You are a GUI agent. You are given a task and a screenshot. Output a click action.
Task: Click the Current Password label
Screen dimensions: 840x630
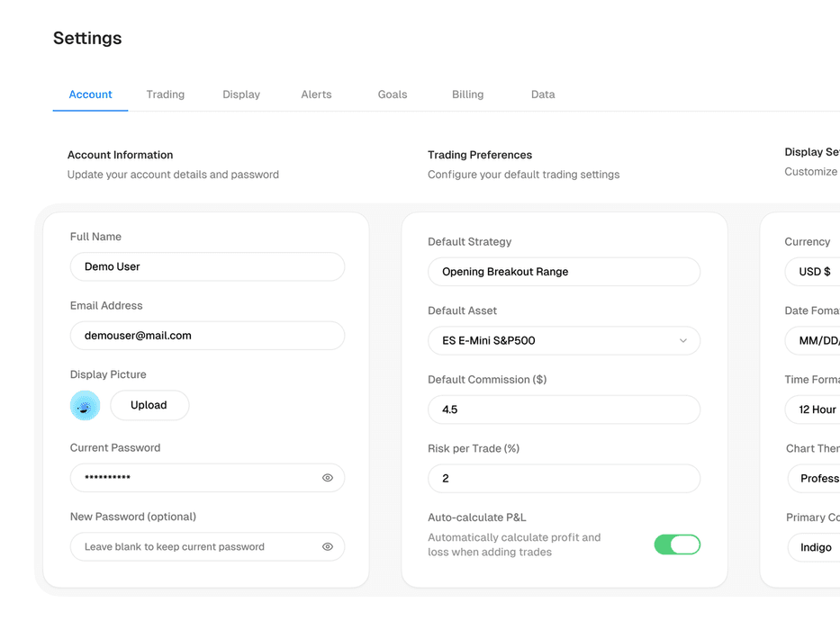point(115,448)
